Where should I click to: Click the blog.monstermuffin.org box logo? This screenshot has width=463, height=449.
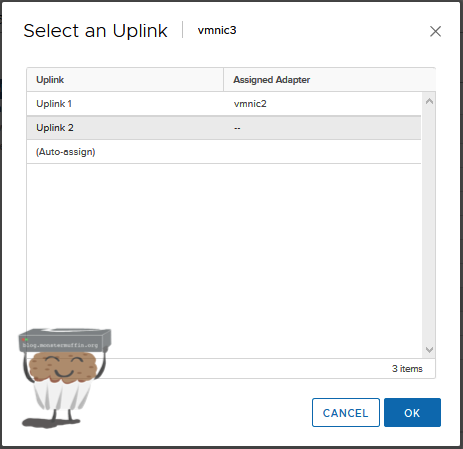coord(65,340)
